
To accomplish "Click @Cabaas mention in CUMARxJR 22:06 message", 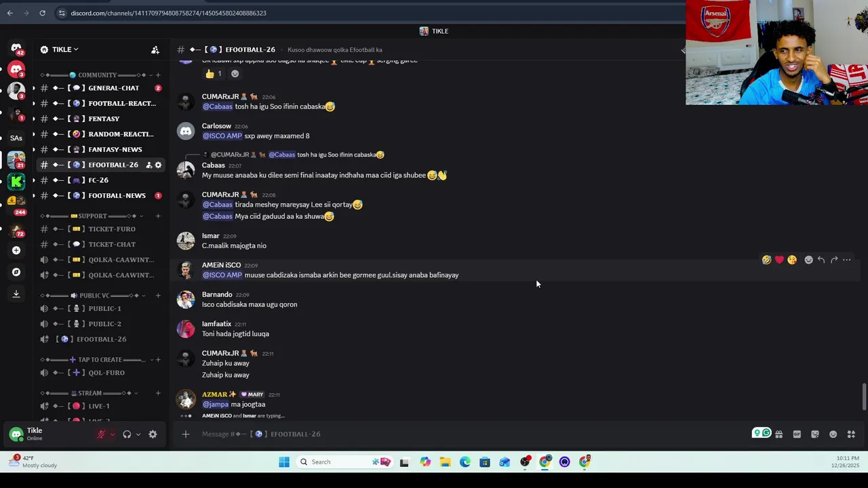I will tap(218, 106).
